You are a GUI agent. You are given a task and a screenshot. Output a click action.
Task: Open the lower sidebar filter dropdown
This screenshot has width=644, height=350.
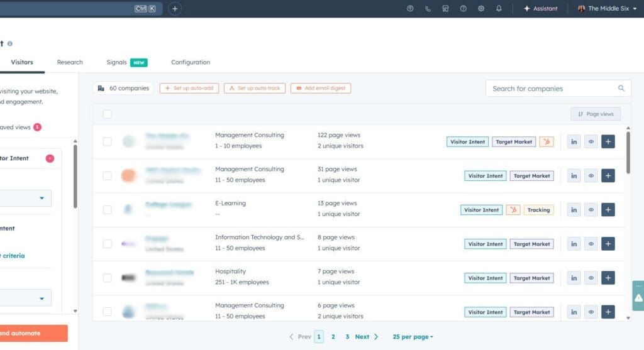pos(25,298)
